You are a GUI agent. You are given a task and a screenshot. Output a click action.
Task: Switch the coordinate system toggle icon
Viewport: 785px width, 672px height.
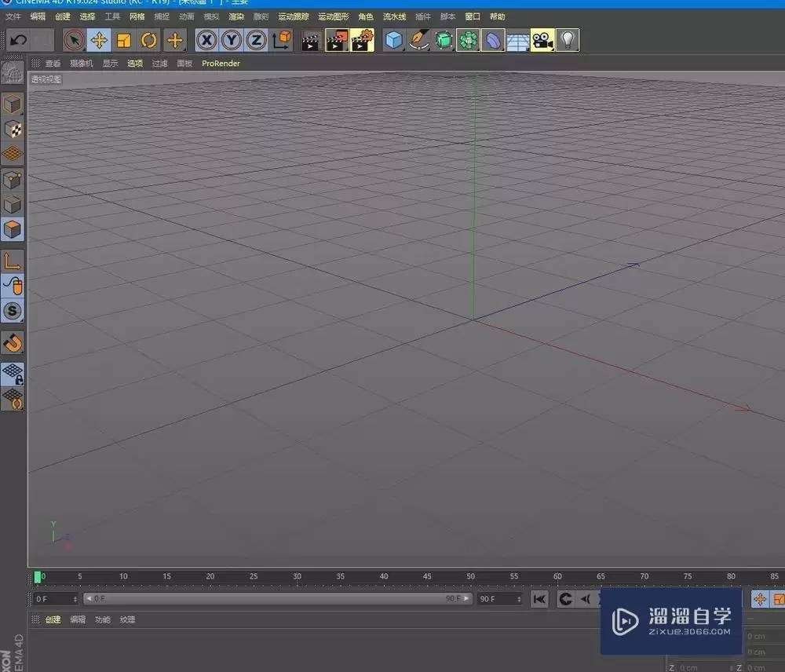point(282,41)
